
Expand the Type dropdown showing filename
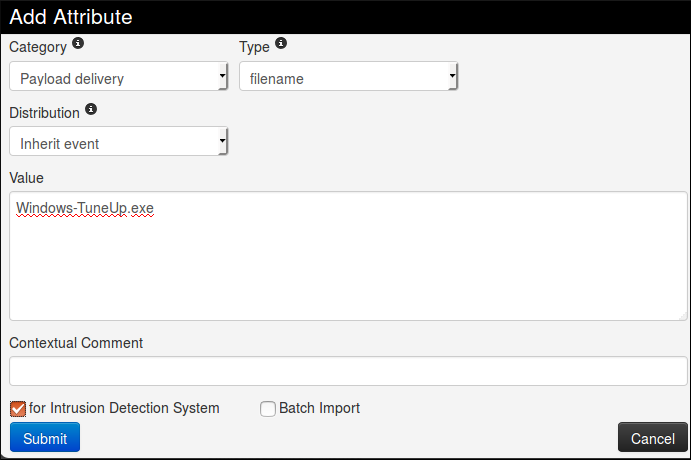point(348,77)
